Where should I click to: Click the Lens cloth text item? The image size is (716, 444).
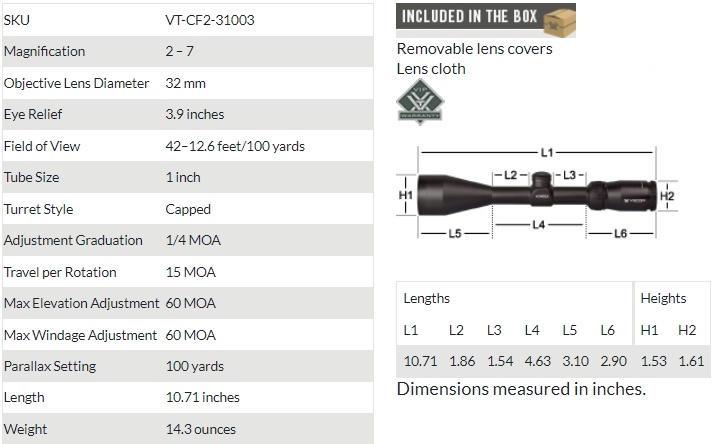pos(431,69)
